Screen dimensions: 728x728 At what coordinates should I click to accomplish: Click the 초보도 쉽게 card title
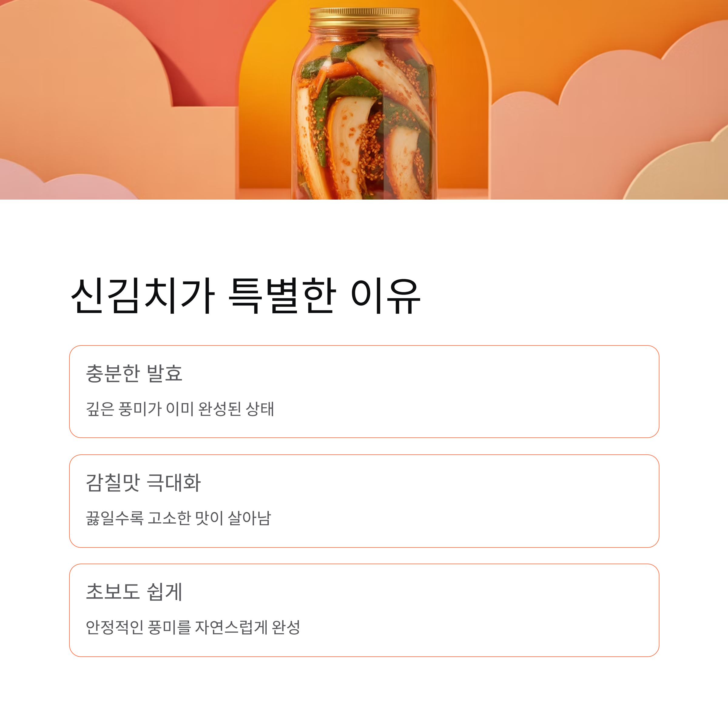coord(134,591)
